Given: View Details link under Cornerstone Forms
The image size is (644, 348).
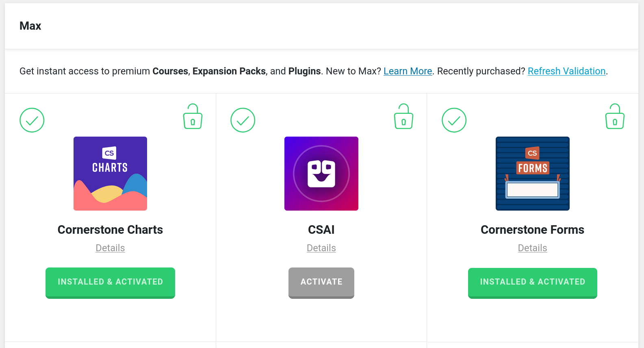Looking at the screenshot, I should [532, 248].
